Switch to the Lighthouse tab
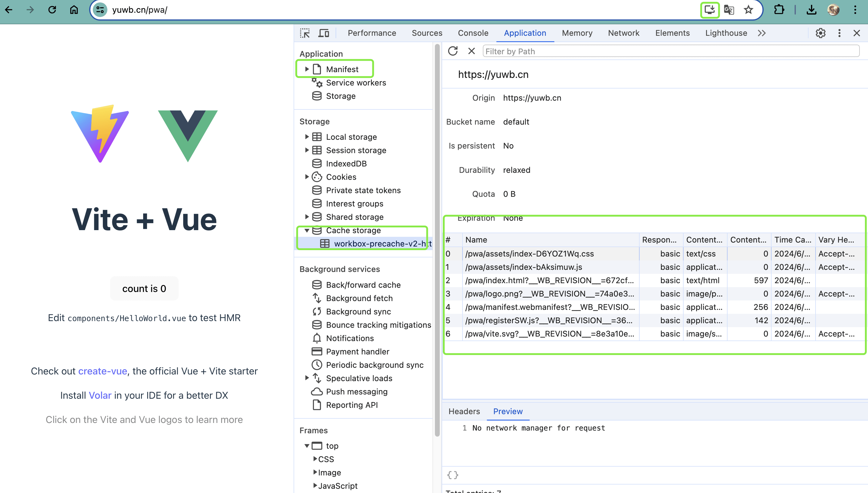 tap(726, 33)
